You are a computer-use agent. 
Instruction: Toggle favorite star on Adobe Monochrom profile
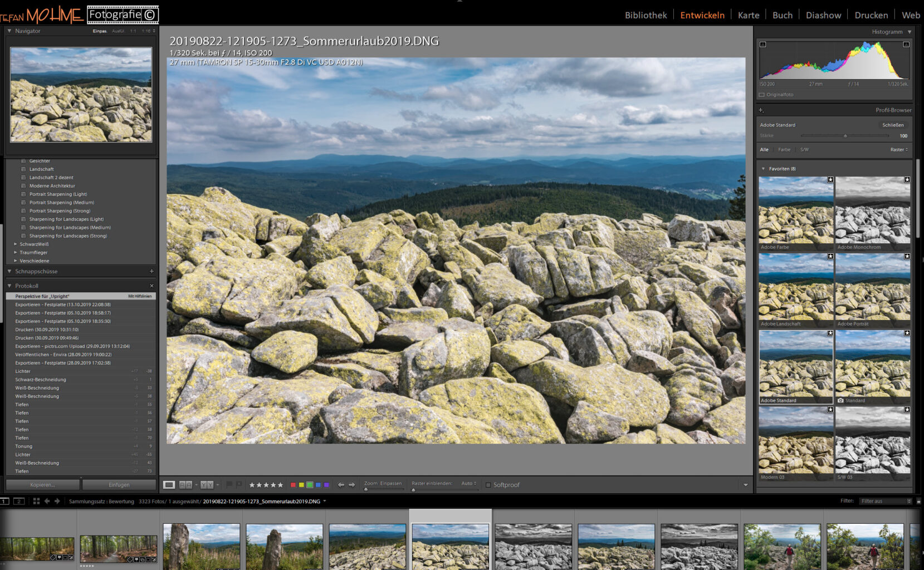point(907,180)
